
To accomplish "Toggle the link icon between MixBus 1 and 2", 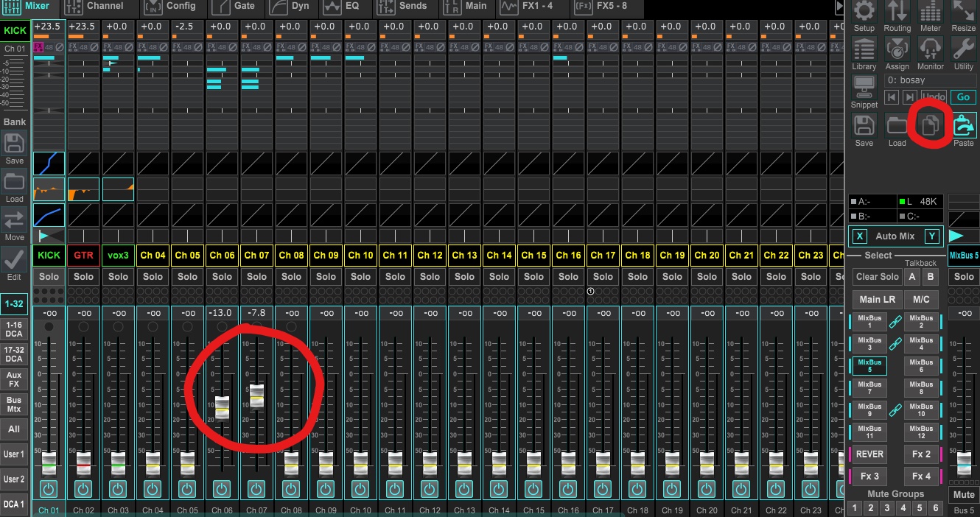I will coord(895,321).
